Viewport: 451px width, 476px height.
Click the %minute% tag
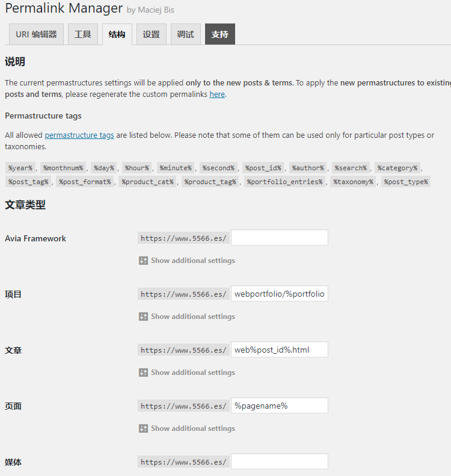[x=176, y=168]
